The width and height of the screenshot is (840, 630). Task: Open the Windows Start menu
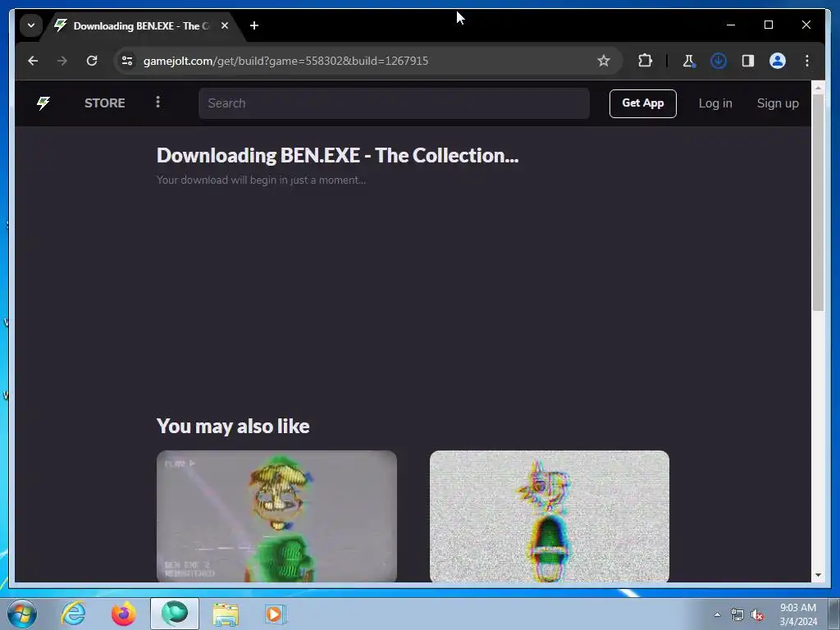pyautogui.click(x=22, y=614)
